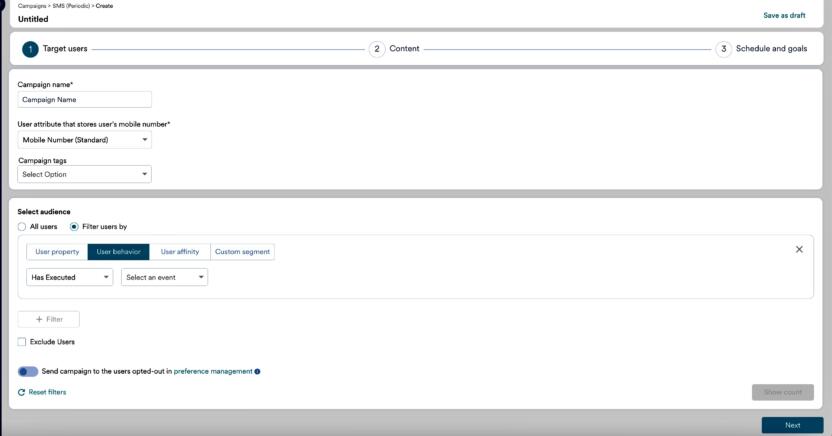Open the preference management link
The image size is (832, 436).
(x=213, y=371)
